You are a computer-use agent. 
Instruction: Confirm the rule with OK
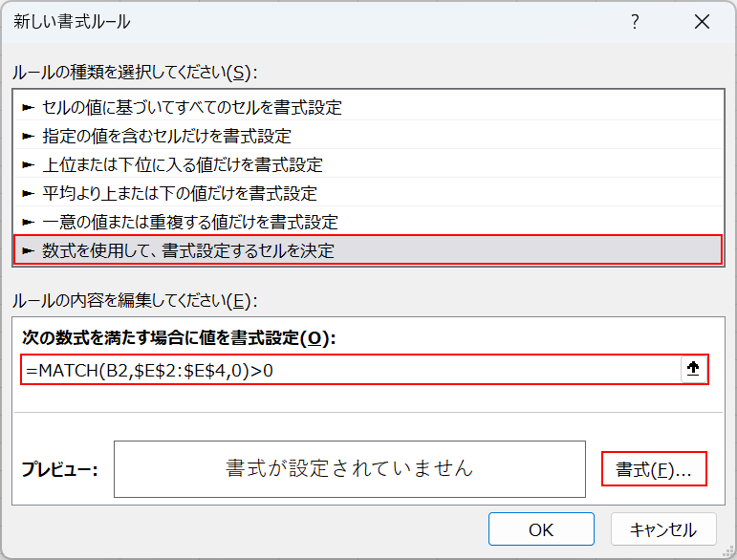tap(541, 529)
